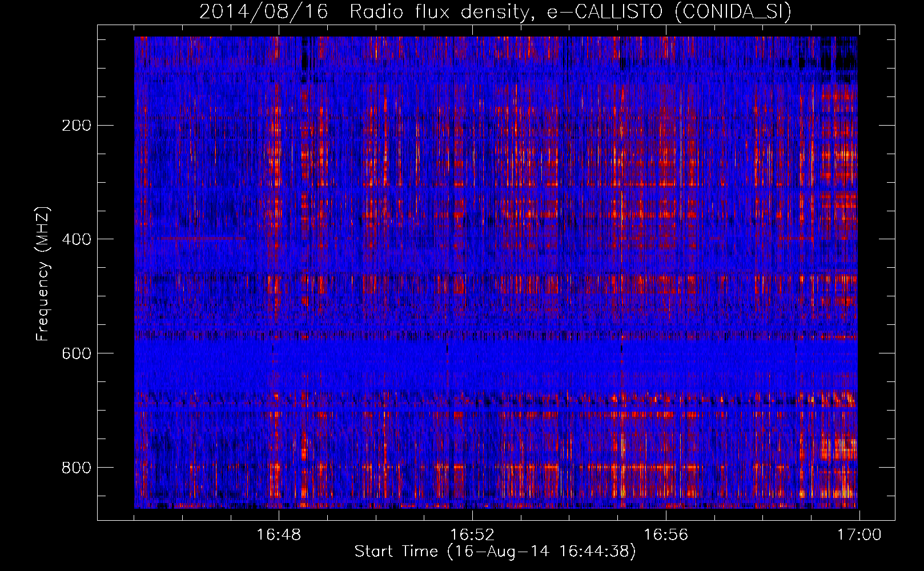This screenshot has height=571, width=924.
Task: Click the 200 frequency tick label
Action: tap(76, 126)
